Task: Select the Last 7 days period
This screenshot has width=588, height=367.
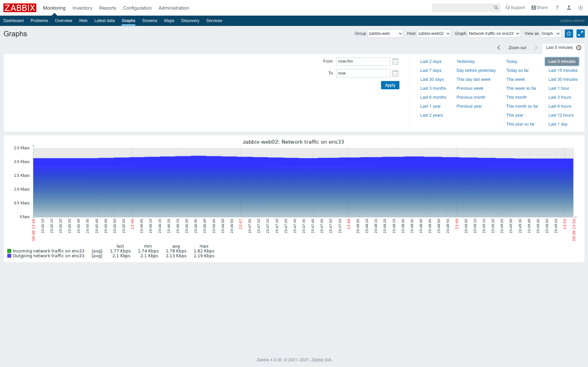Action: (431, 70)
